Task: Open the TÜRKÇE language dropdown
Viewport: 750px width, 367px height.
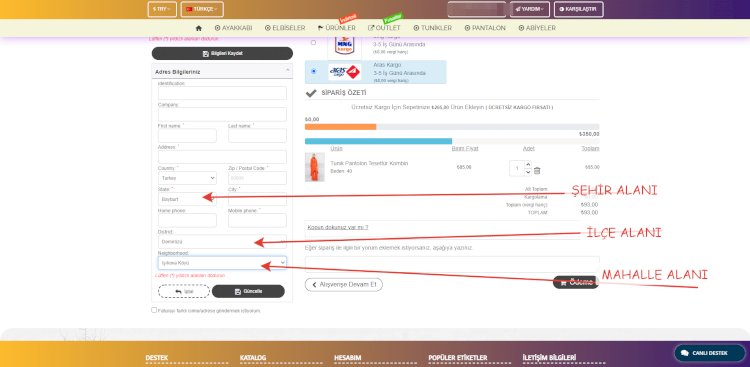Action: pos(202,9)
